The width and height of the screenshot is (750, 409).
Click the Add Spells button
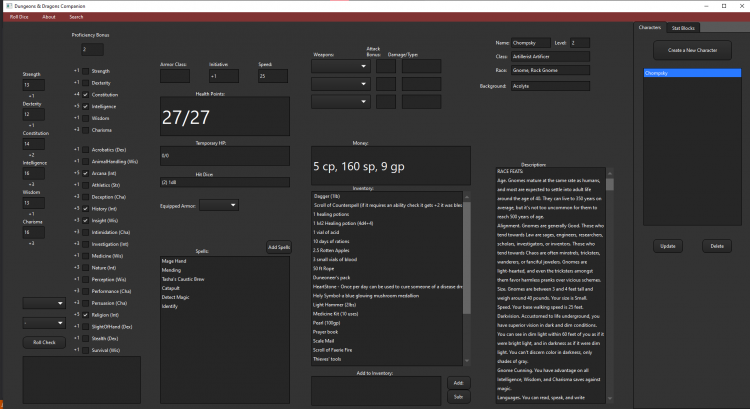[279, 247]
